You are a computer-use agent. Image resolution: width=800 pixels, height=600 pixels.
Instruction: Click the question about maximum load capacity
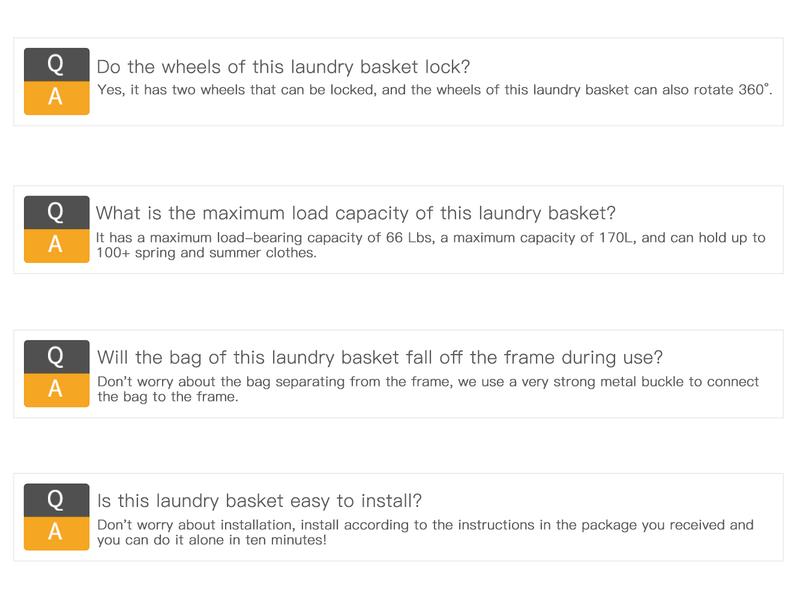pyautogui.click(x=355, y=213)
